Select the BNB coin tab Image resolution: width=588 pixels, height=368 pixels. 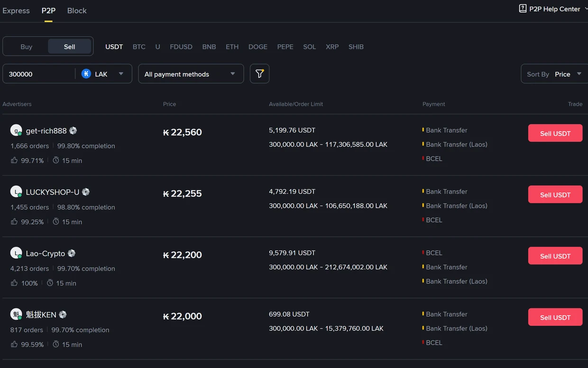[x=209, y=47]
